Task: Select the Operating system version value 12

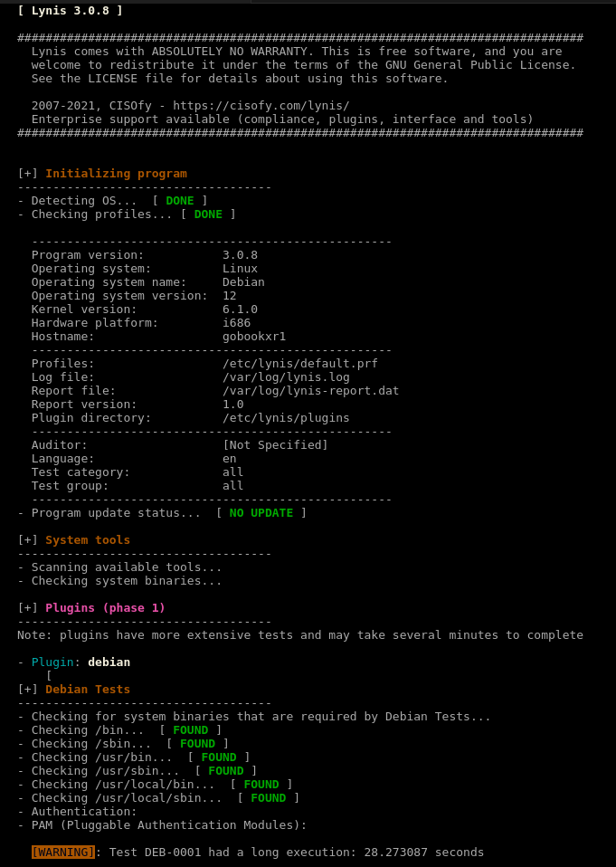Action: pyautogui.click(x=229, y=296)
